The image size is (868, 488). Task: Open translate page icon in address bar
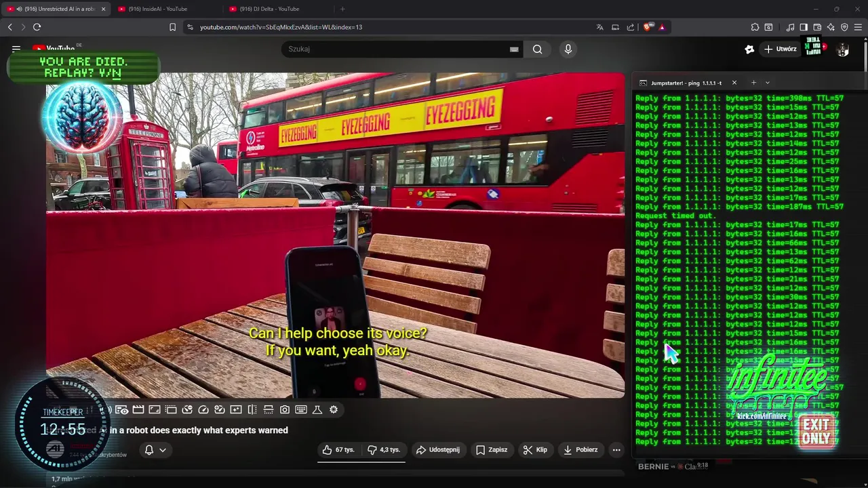tap(599, 27)
